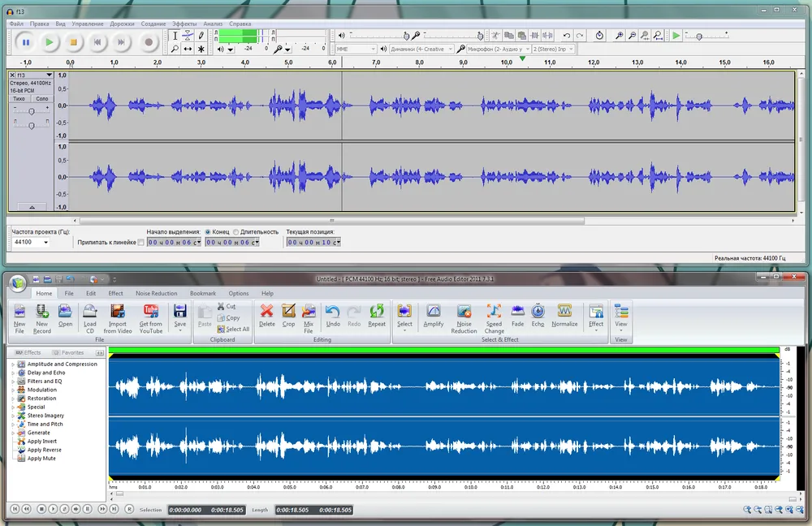This screenshot has width=812, height=526.
Task: Enable the Прилипать к линейке checkbox
Action: [141, 242]
